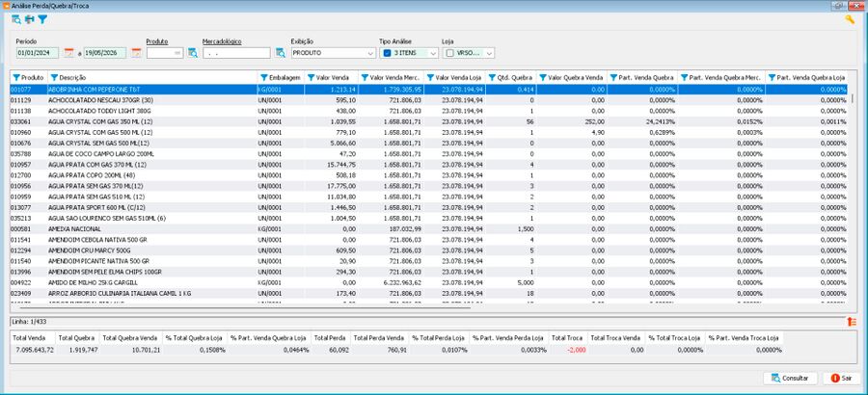Select row ARROZ ARBORIO CULINARIA ITALIANA CAMIL 1 KG

(428, 293)
